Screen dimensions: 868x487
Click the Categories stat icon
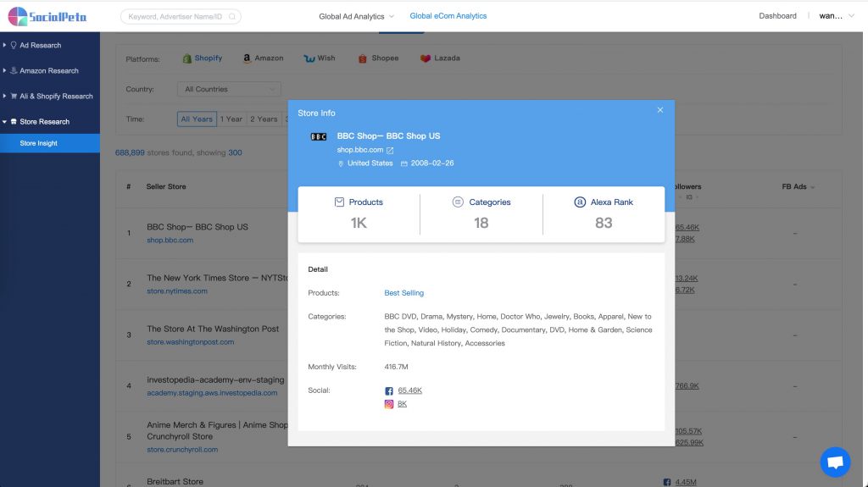(x=458, y=202)
